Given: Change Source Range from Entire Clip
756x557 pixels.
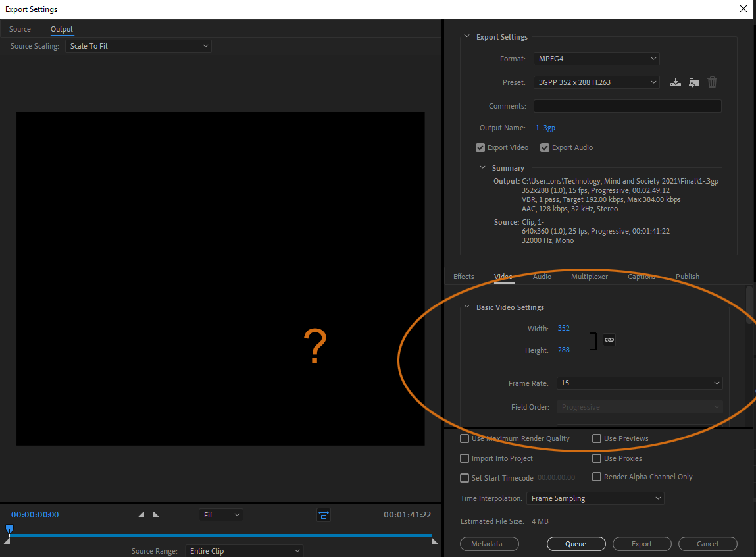Looking at the screenshot, I should pyautogui.click(x=243, y=550).
